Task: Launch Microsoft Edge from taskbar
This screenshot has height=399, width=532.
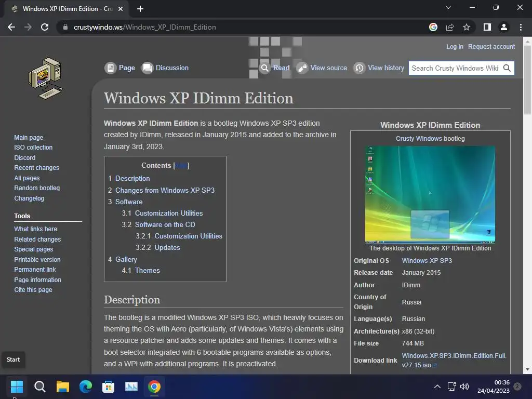Action: tap(86, 387)
